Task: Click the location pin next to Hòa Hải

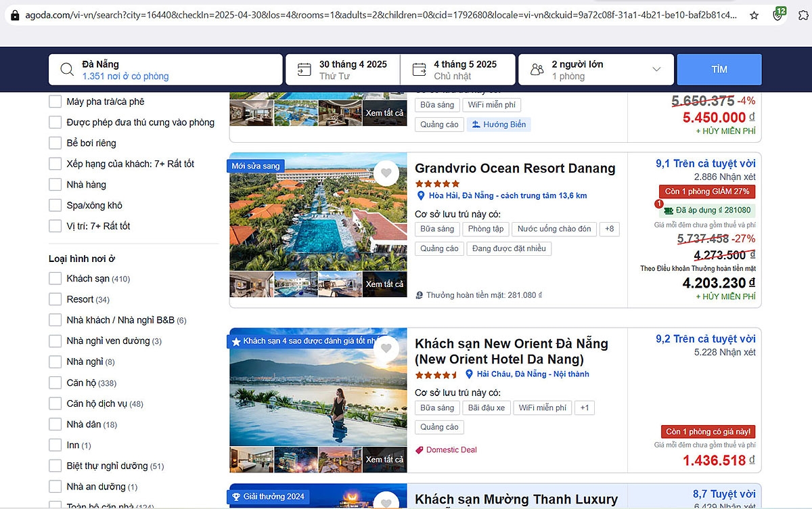Action: coord(420,196)
